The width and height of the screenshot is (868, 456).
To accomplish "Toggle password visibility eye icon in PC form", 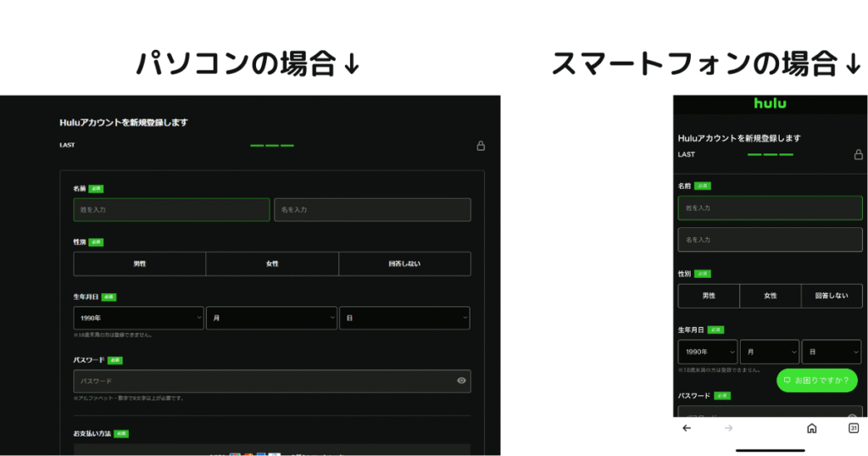I will (461, 381).
